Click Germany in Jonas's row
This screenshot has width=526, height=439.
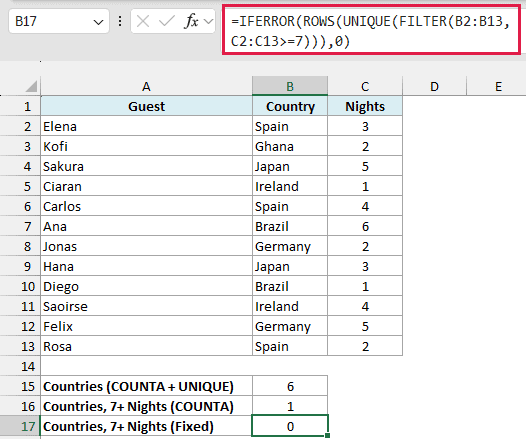290,246
